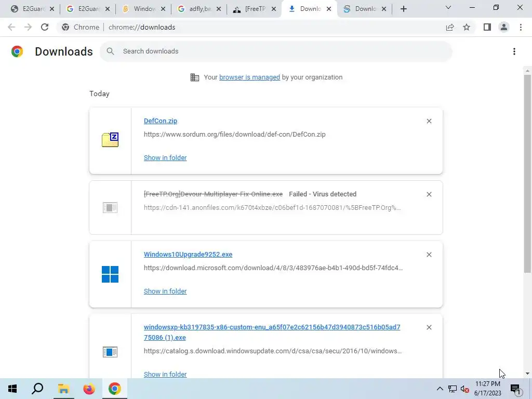Open the Windows Start menu
The height and width of the screenshot is (399, 532).
(12, 389)
